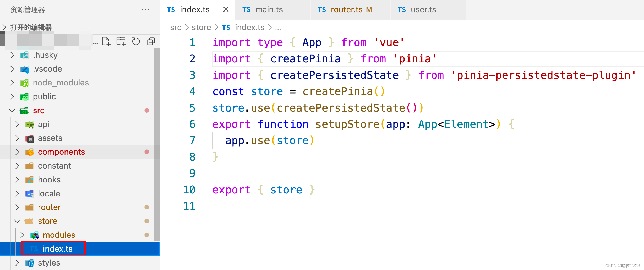Click the locale folder icon

(x=29, y=193)
